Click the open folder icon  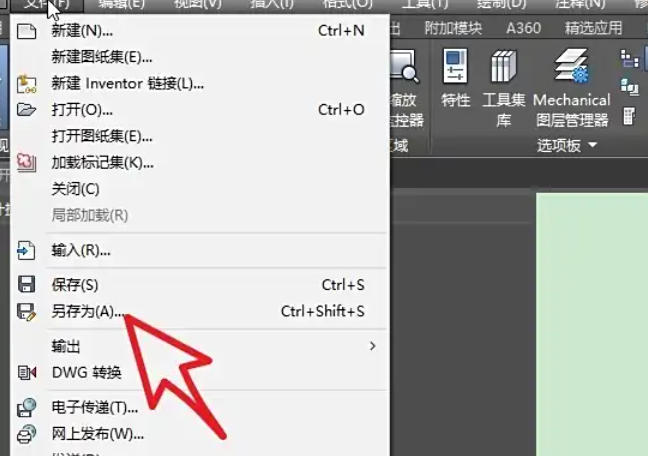[x=26, y=110]
